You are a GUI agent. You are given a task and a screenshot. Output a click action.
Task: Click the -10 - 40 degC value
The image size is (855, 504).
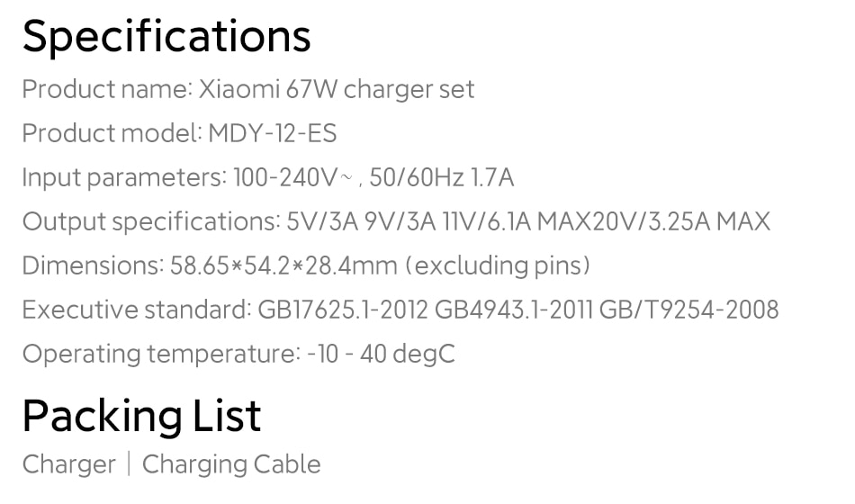(381, 354)
